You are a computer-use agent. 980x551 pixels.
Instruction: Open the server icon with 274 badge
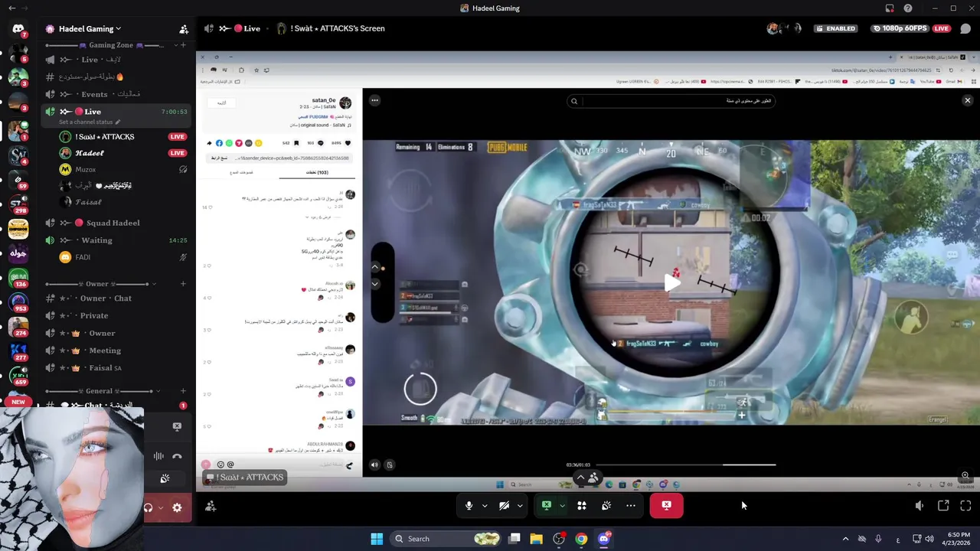[x=18, y=327]
